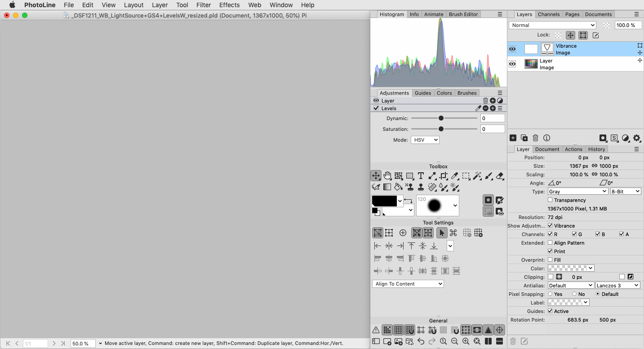Activate the Eraser tool

(500, 176)
